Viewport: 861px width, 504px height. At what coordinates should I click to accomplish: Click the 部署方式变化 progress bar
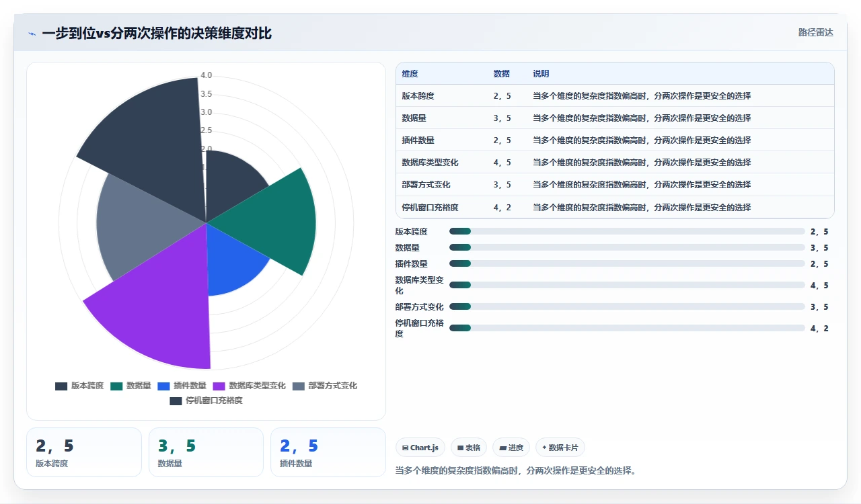(x=627, y=306)
